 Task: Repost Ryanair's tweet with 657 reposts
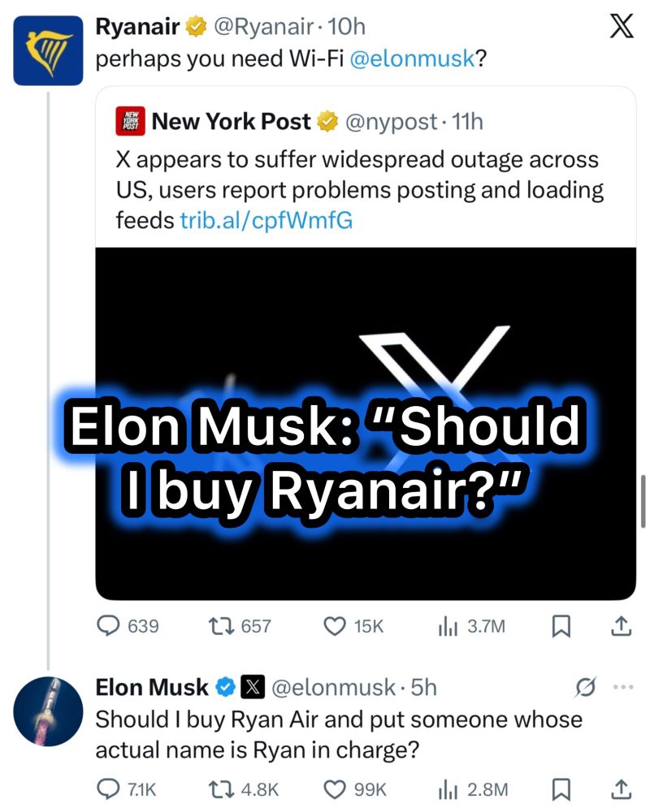[x=219, y=626]
